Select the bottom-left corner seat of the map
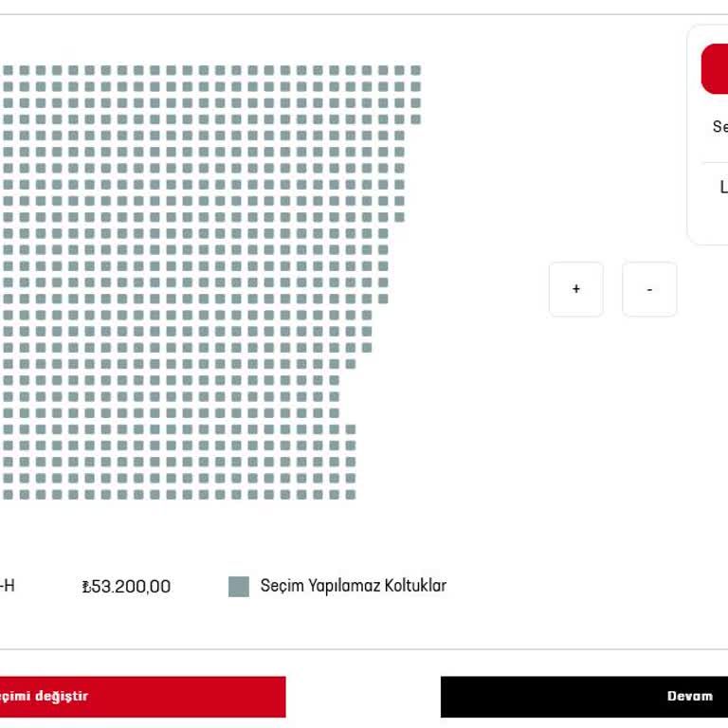The width and height of the screenshot is (728, 728). click(8, 495)
